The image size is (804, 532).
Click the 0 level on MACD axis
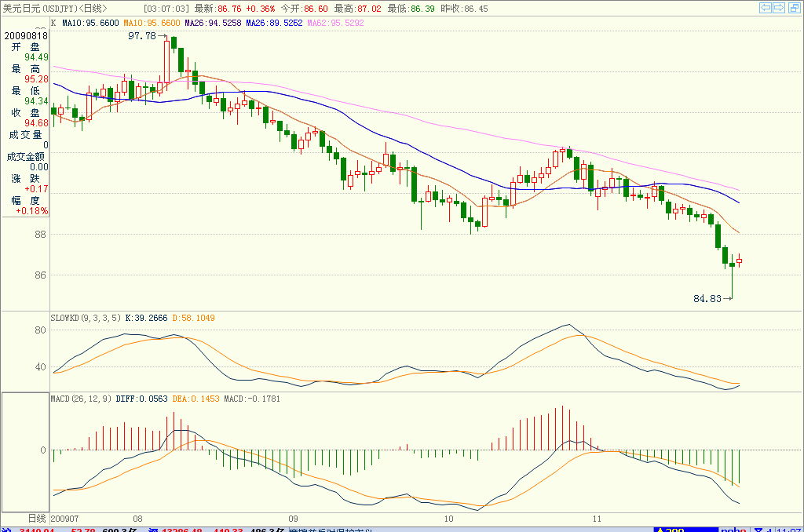pos(43,450)
